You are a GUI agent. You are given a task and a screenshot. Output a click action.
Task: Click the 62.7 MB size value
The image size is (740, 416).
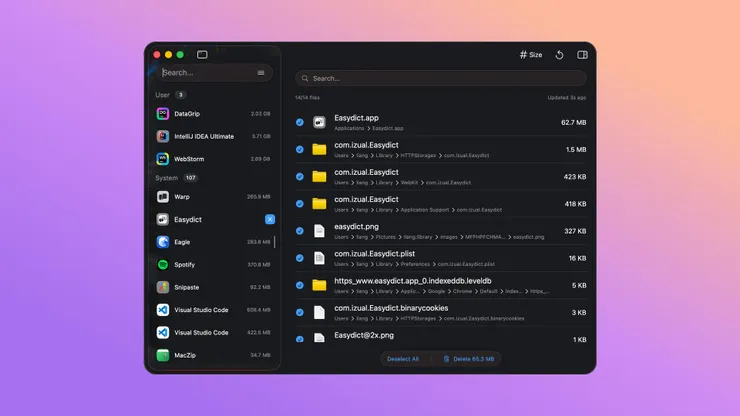pos(573,122)
